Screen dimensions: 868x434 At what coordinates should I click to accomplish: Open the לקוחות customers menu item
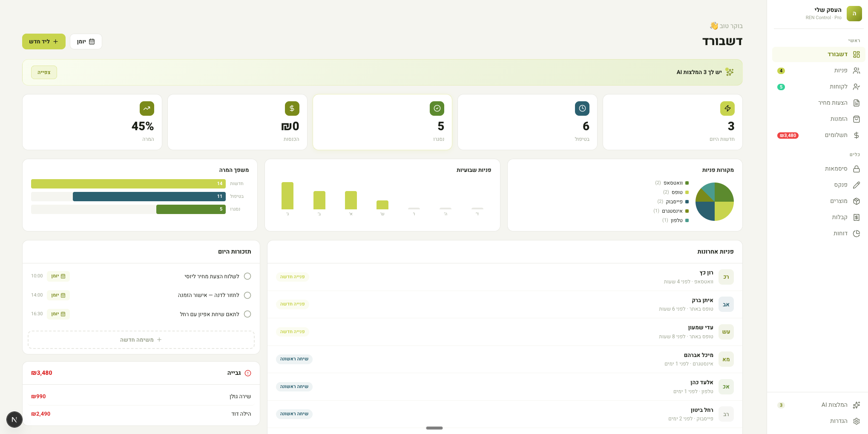point(838,87)
